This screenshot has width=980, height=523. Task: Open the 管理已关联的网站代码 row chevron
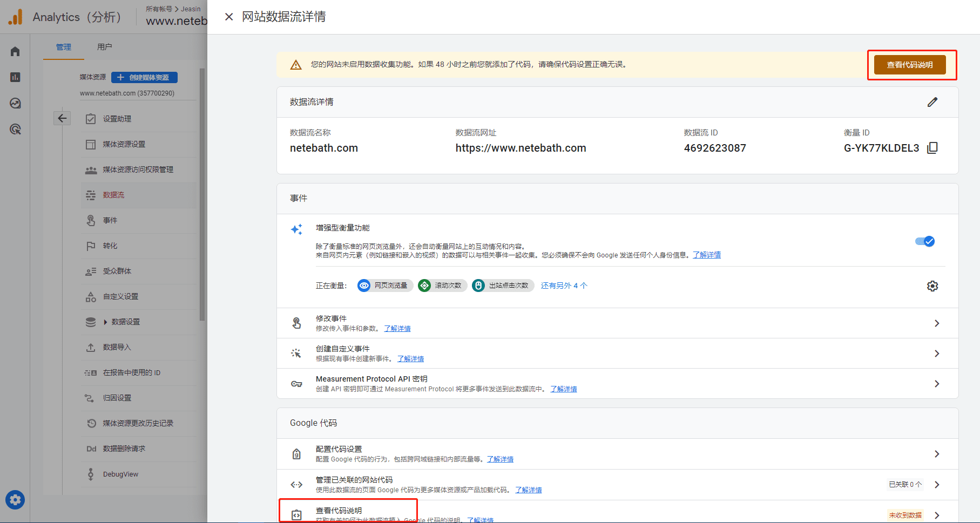[937, 485]
